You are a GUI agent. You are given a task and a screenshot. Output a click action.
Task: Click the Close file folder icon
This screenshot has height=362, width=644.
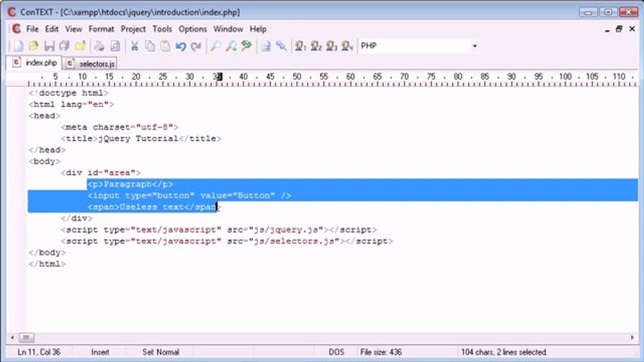point(80,46)
